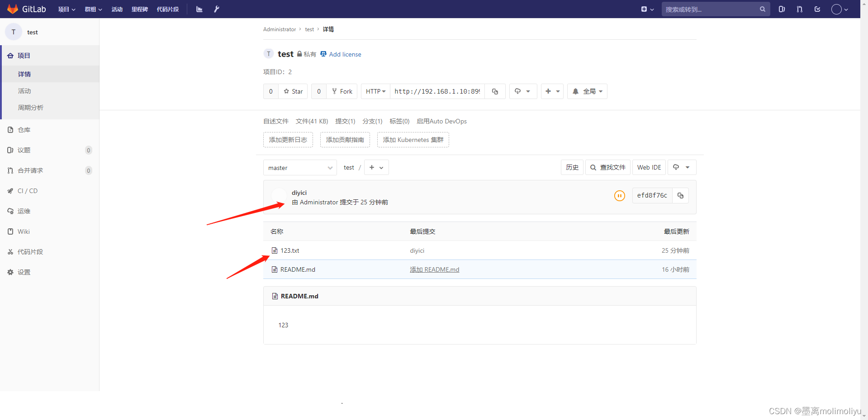Open CI / CD in sidebar
This screenshot has width=868, height=420.
(50, 191)
